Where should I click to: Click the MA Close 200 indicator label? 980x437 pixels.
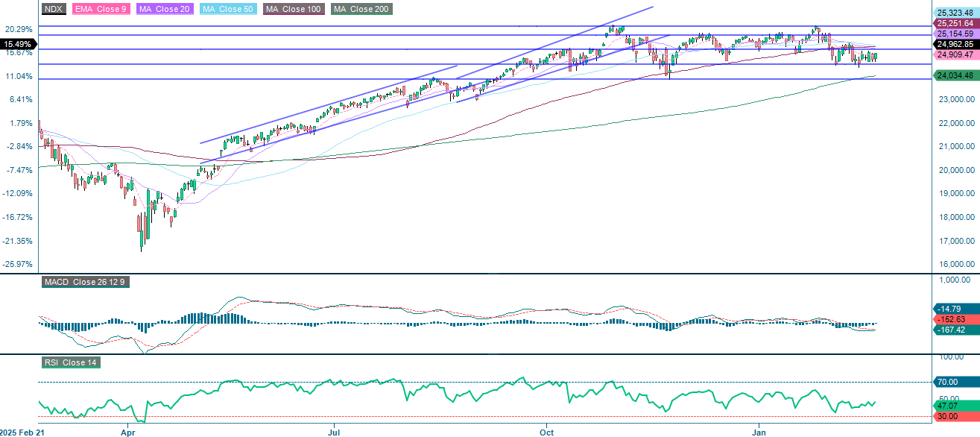tap(361, 9)
